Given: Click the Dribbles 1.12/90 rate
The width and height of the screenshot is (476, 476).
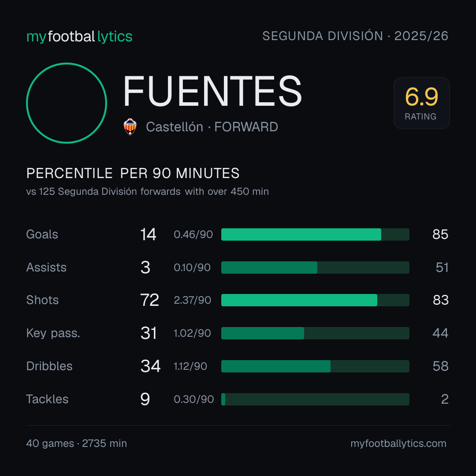Looking at the screenshot, I should click(x=190, y=366).
